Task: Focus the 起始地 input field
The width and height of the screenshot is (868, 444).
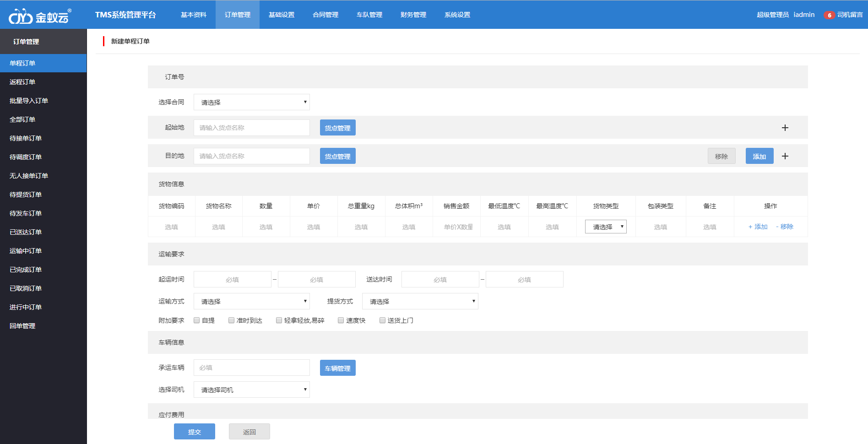Action: click(252, 128)
